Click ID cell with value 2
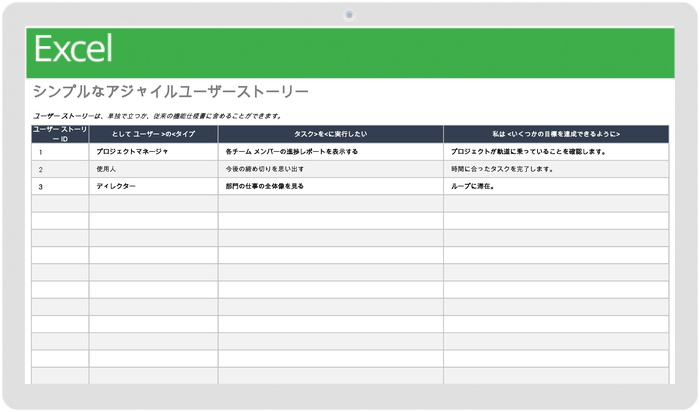 60,169
